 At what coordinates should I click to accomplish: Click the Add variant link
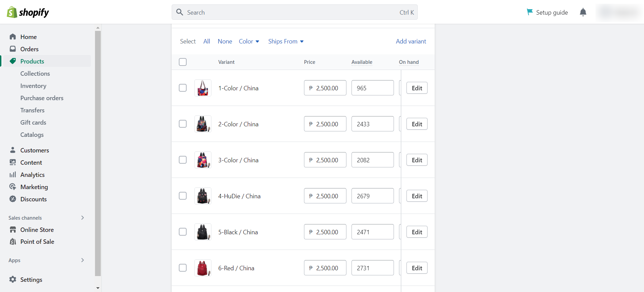coord(411,41)
